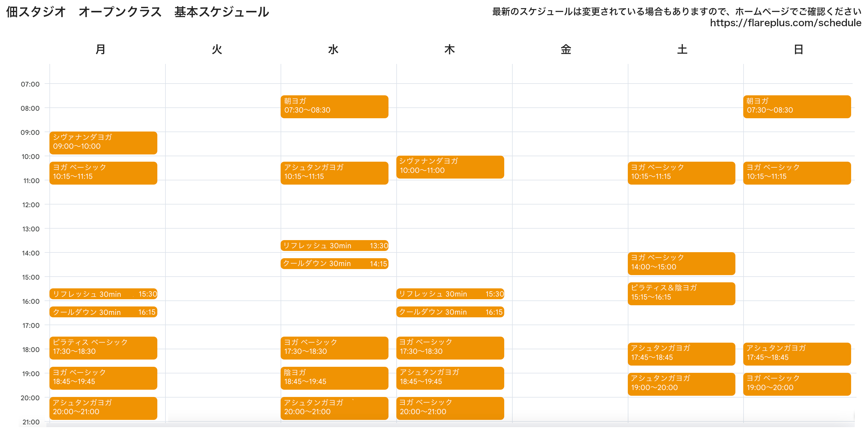Viewport: 868px width, 444px height.
Task: Open the Wednesday リフレッシュ 30min 13:30 event
Action: tap(334, 246)
